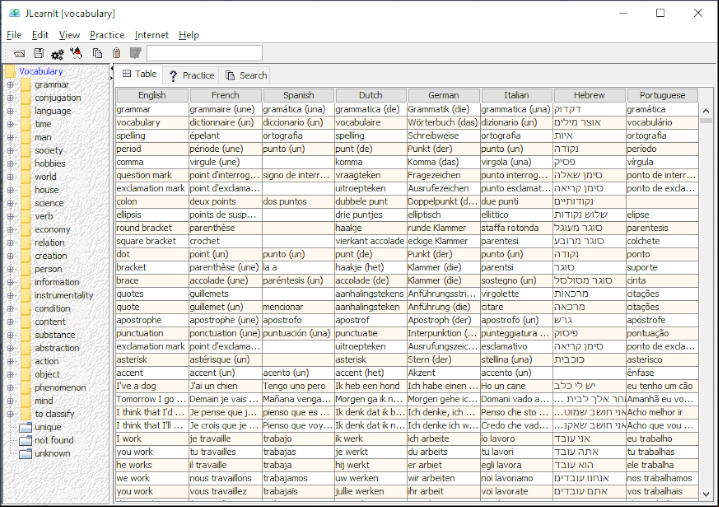Select the German cell 'Fragezeichen'
The height and width of the screenshot is (507, 719).
point(444,176)
